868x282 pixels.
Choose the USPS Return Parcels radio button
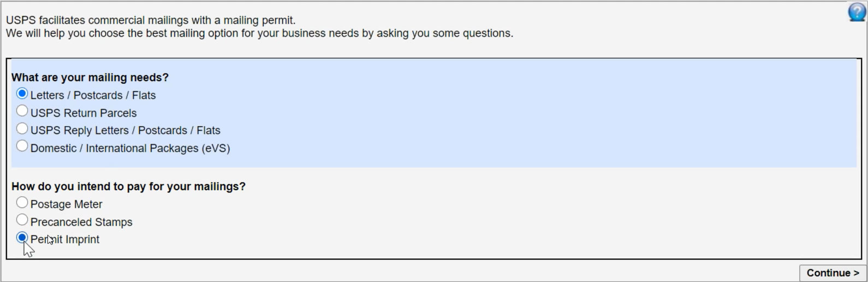pos(22,111)
